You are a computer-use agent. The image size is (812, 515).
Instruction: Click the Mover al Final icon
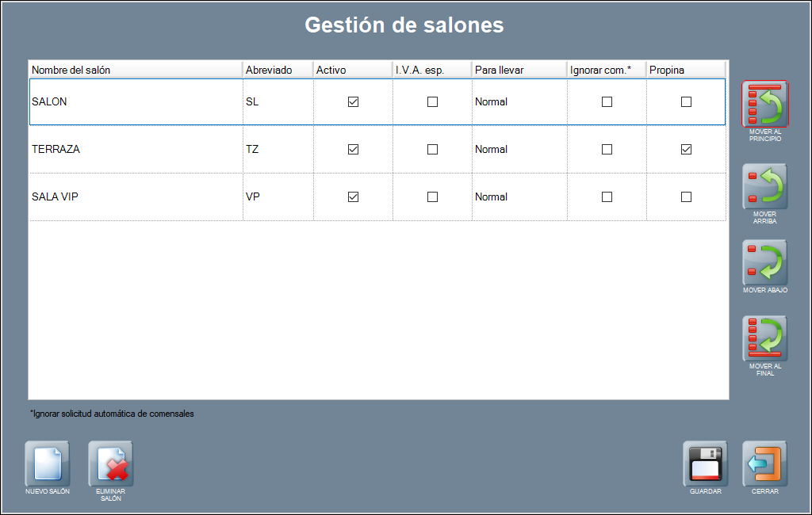pos(765,338)
